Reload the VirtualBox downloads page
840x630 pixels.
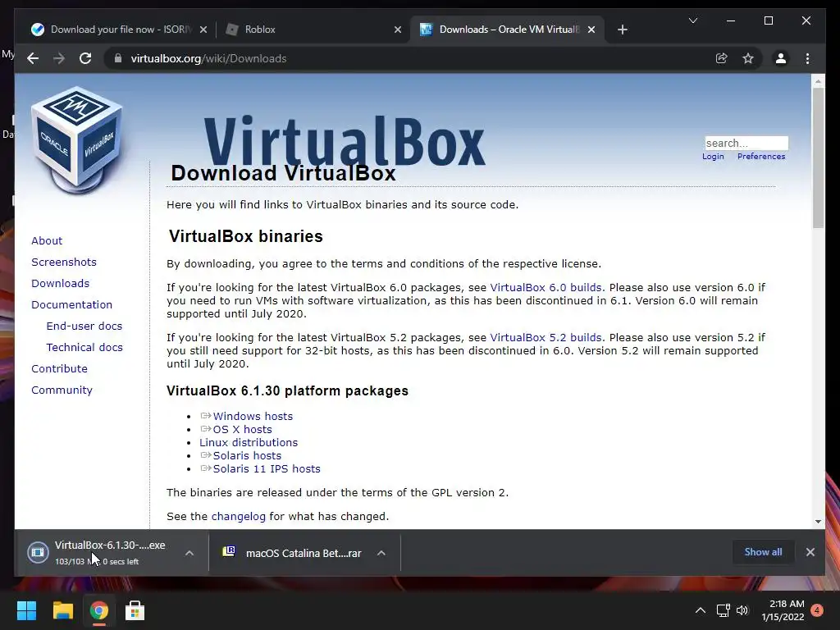point(85,58)
